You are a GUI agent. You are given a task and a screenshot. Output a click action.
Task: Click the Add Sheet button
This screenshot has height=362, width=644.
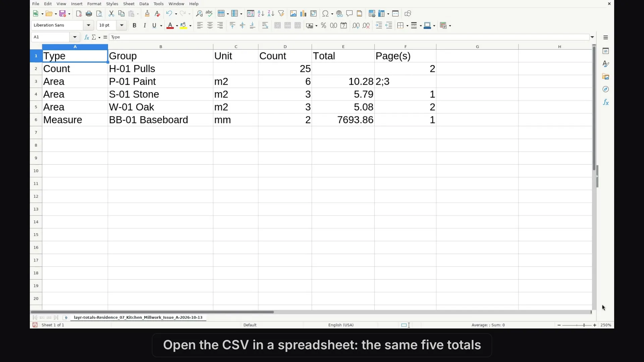pos(65,317)
